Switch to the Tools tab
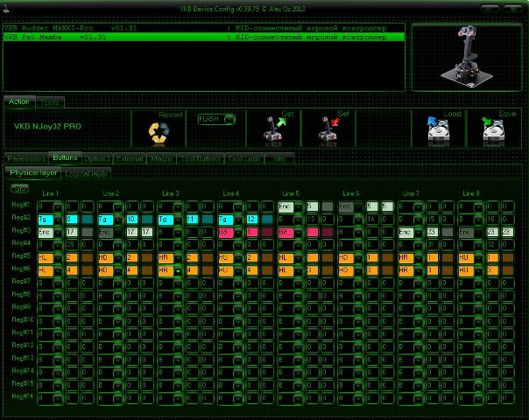529x420 pixels. coord(50,102)
